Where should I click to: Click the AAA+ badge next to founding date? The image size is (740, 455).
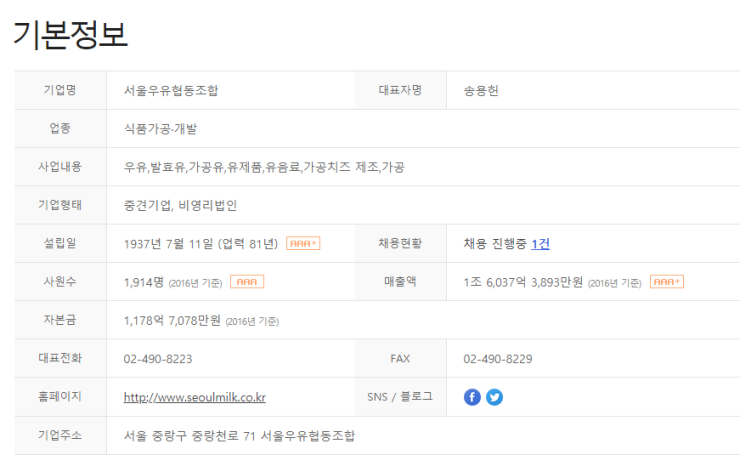coord(303,243)
